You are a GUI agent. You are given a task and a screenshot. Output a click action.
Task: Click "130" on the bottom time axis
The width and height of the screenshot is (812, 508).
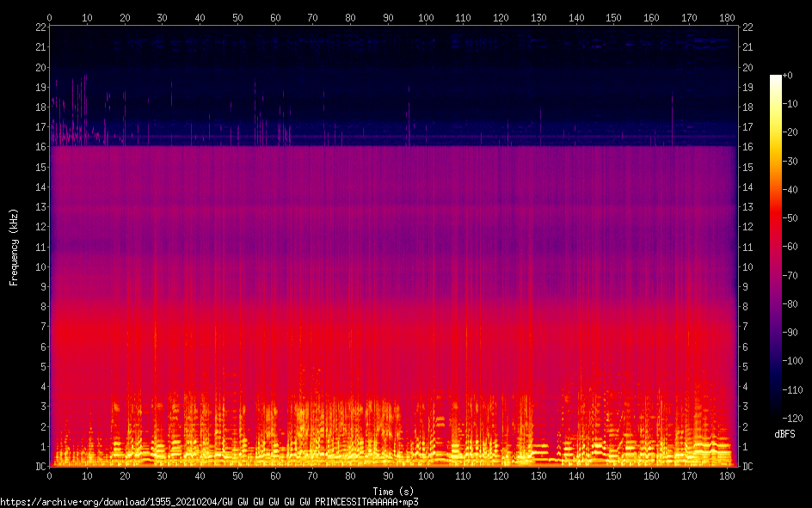click(x=538, y=476)
